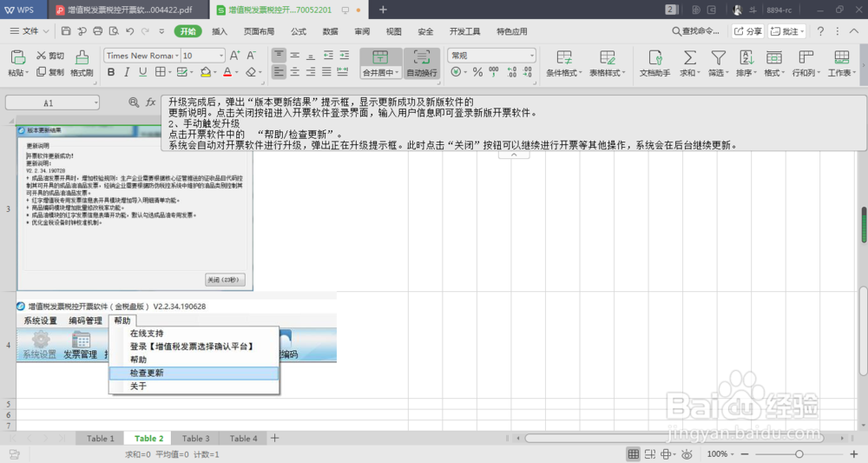This screenshot has width=868, height=463.
Task: Toggle Bold formatting
Action: [111, 72]
